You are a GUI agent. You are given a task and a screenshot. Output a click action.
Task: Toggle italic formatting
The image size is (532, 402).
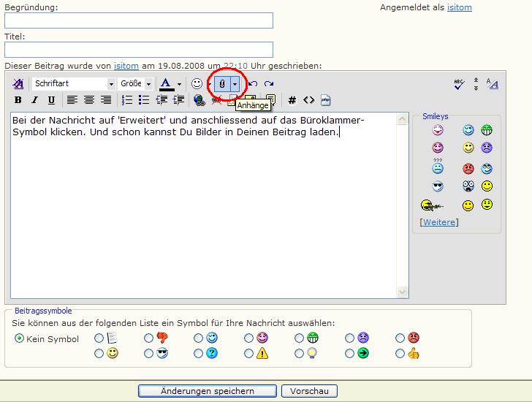(x=34, y=100)
